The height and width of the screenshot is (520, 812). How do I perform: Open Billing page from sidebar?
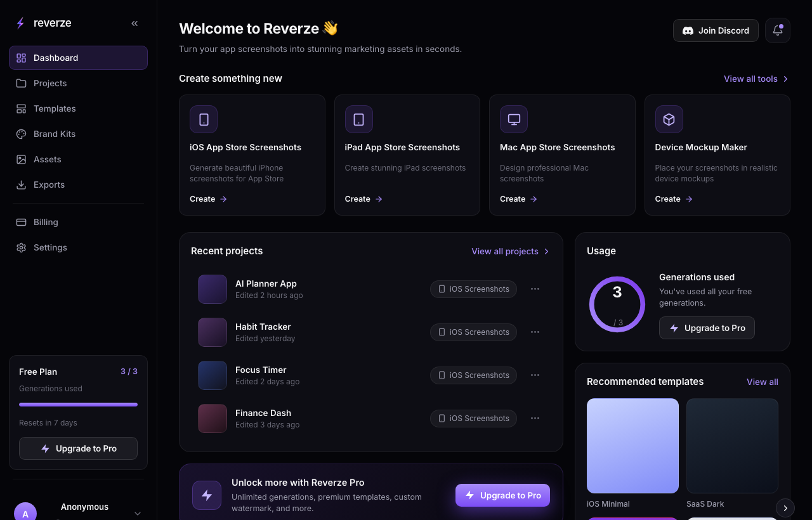(x=78, y=222)
